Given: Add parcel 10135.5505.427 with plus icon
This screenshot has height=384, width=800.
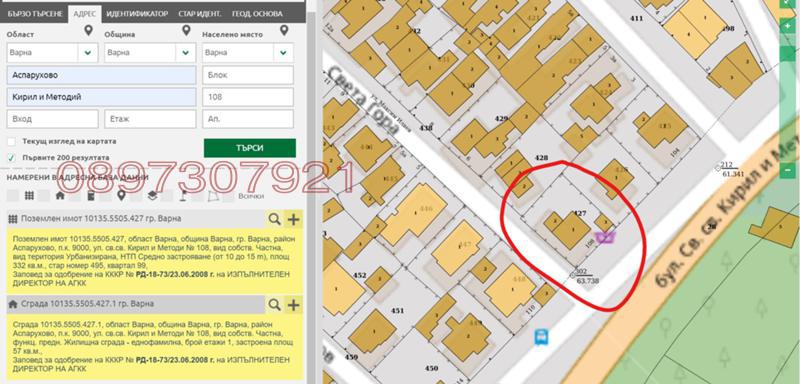Looking at the screenshot, I should (293, 219).
